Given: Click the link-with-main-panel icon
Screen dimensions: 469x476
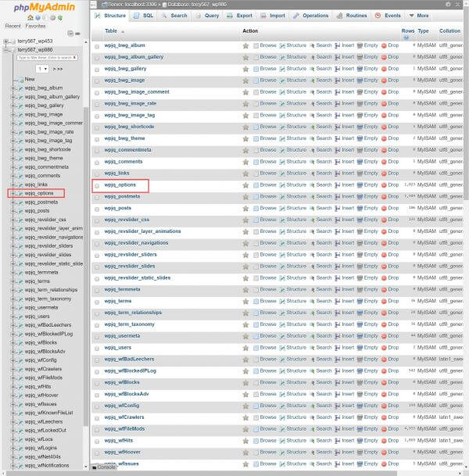Looking at the screenshot, I should point(77,34).
